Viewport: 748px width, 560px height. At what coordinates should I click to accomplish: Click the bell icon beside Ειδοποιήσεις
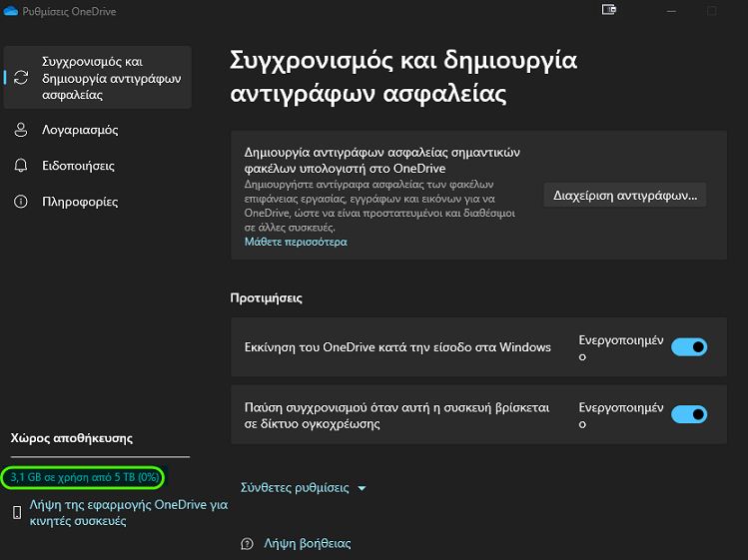(x=21, y=166)
